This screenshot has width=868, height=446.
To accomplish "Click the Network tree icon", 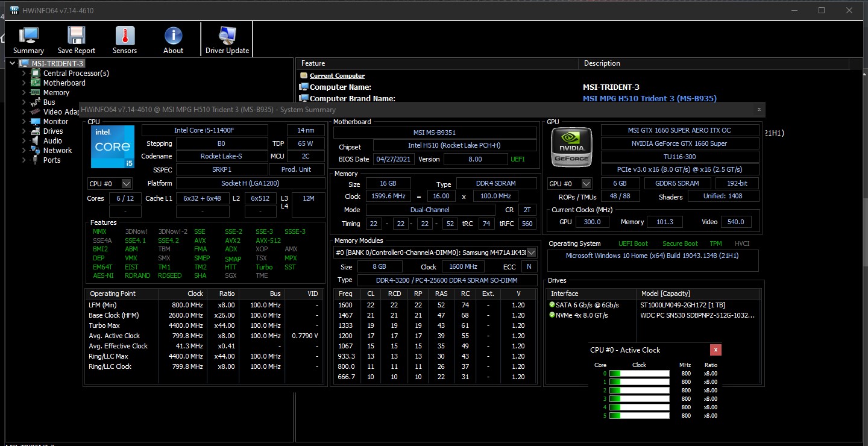I will coord(36,150).
